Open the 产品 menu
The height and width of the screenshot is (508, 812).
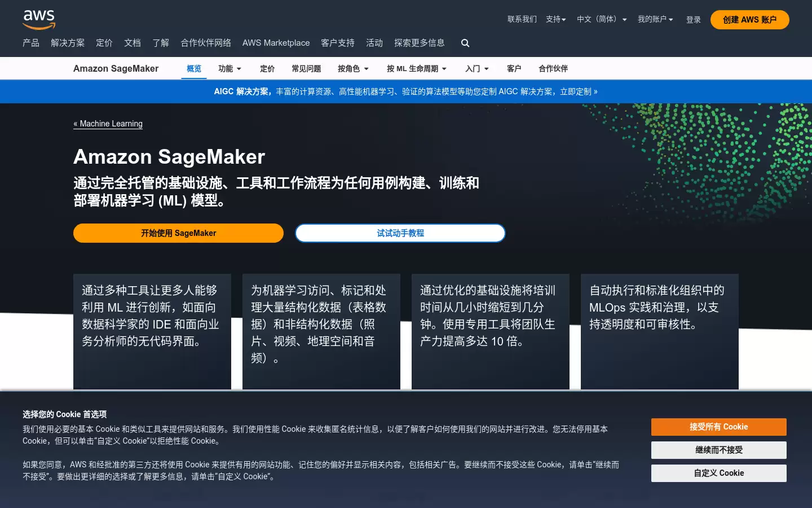click(x=31, y=43)
